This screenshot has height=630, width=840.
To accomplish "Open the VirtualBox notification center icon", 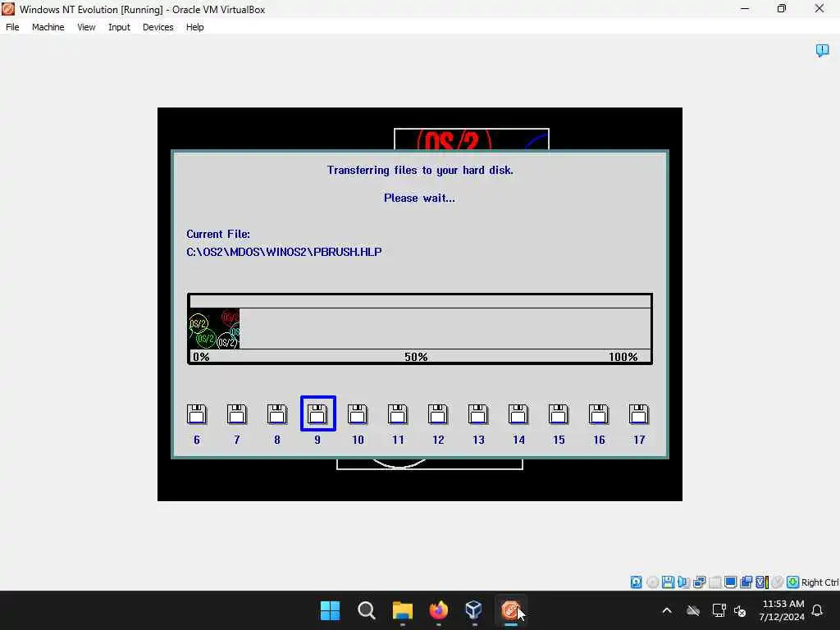I will (x=822, y=50).
